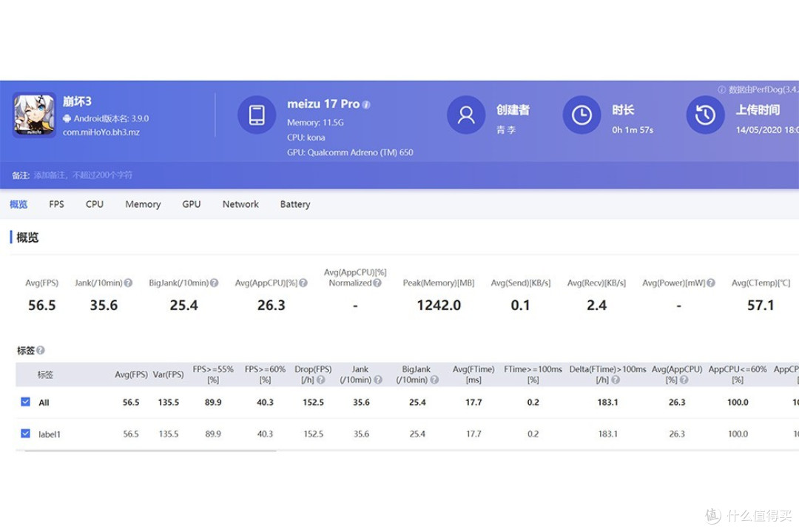
Task: Click the duration value 0h 1m 57s
Action: [633, 130]
